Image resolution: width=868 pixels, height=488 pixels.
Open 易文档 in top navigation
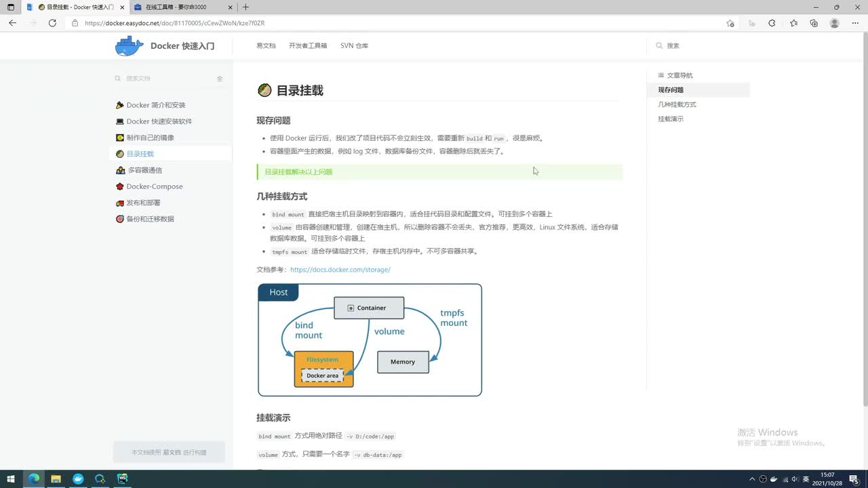[x=266, y=46]
